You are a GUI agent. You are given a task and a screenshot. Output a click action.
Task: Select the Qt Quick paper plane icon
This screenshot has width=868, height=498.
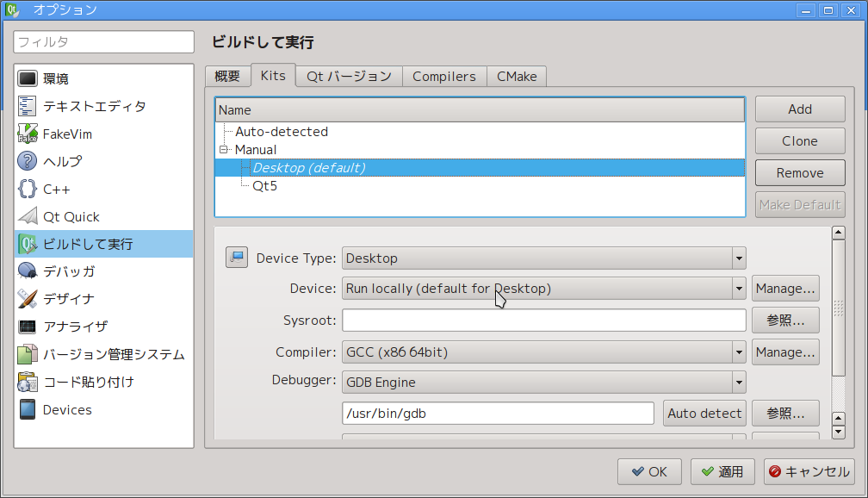(x=28, y=216)
